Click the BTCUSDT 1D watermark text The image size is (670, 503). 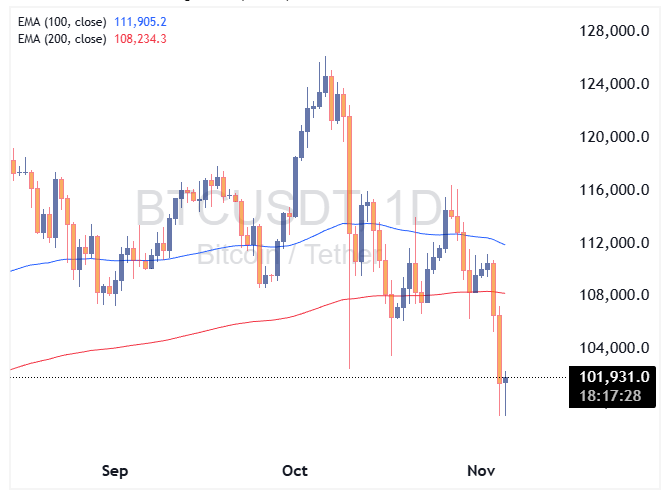click(290, 210)
